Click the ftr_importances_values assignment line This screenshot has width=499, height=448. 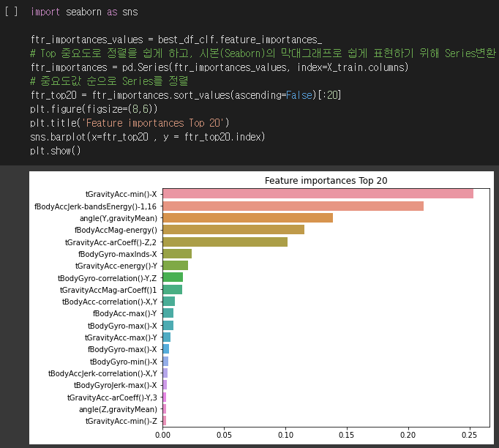point(176,40)
